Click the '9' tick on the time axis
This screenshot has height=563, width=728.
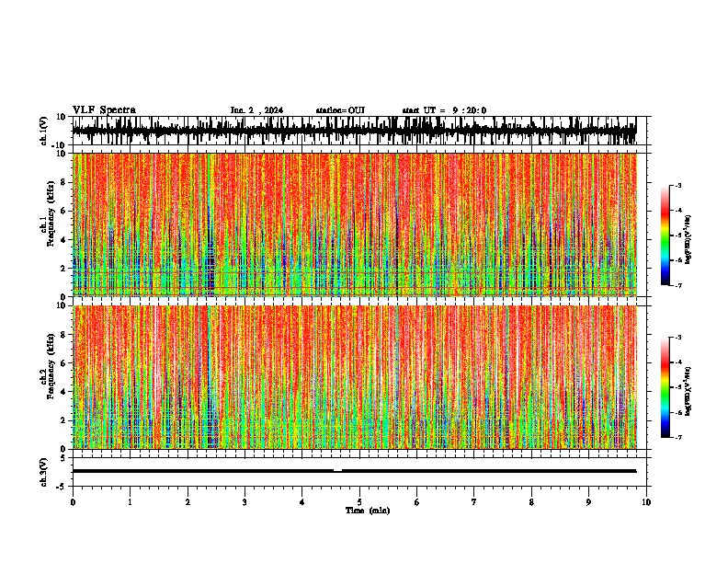(x=588, y=502)
